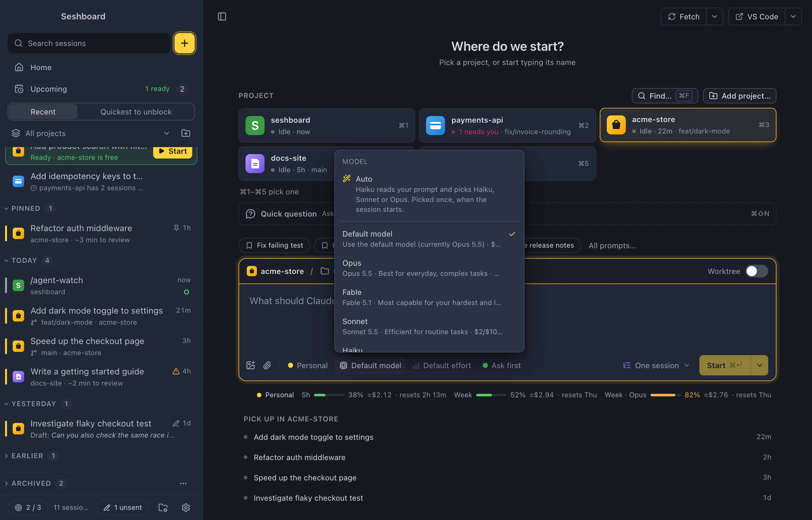Viewport: 812px width, 520px height.
Task: Click the add-project folder icon beside All projects
Action: (x=186, y=133)
